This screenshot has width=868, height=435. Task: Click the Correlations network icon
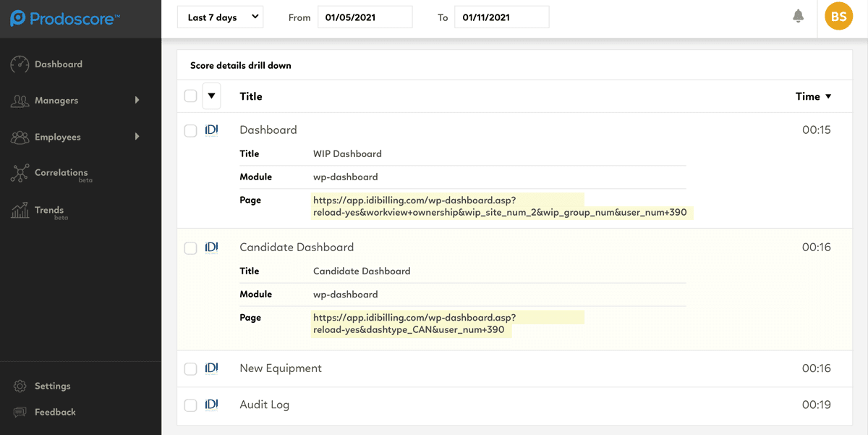pyautogui.click(x=20, y=173)
